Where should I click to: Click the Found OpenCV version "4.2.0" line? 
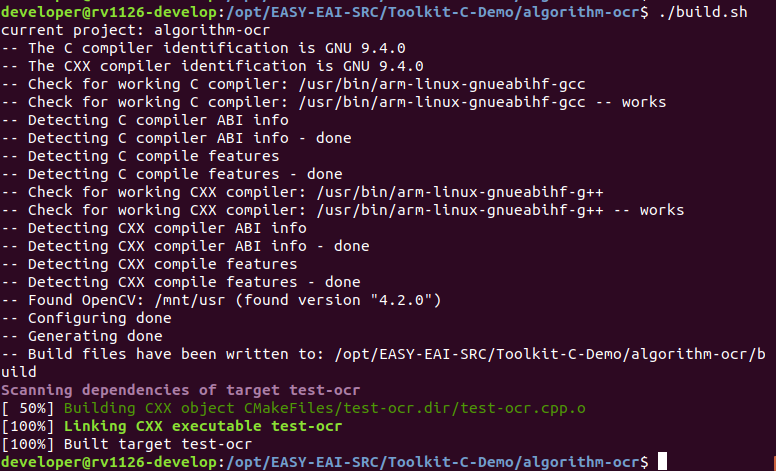(x=221, y=300)
